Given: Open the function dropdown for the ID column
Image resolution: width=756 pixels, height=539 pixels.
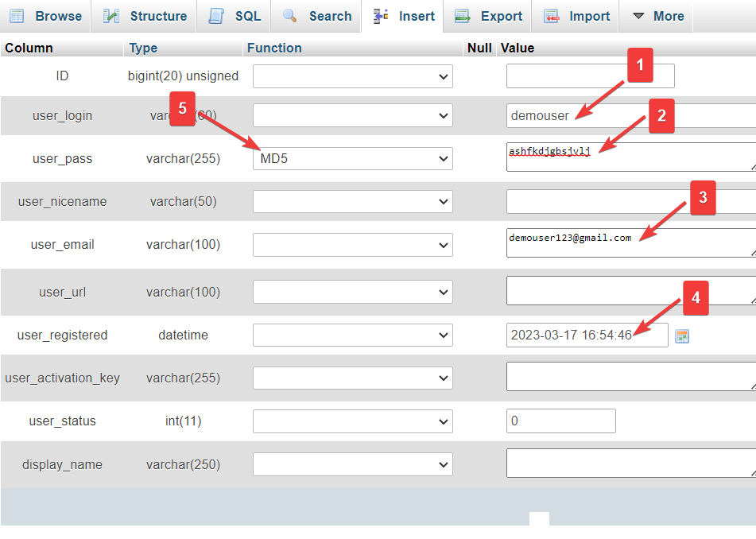Looking at the screenshot, I should pos(353,76).
